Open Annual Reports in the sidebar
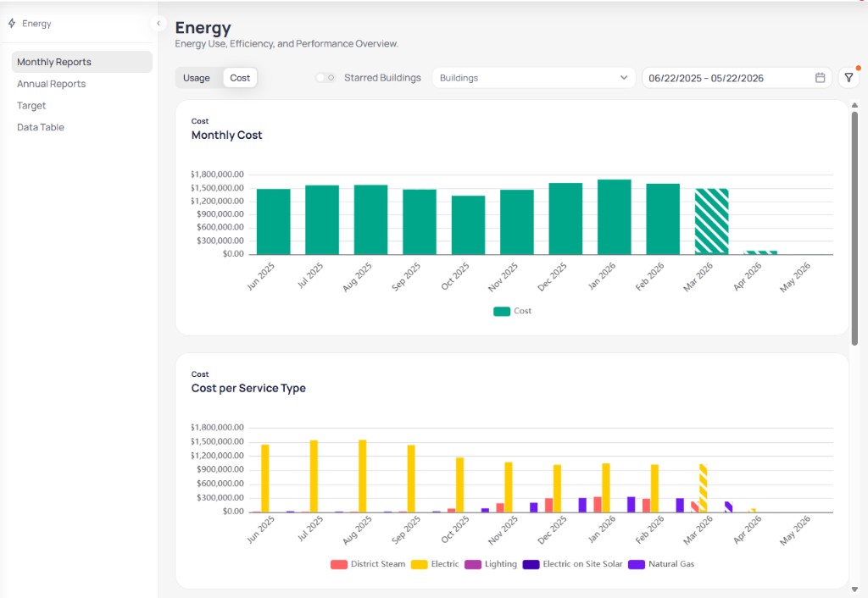 coord(52,84)
